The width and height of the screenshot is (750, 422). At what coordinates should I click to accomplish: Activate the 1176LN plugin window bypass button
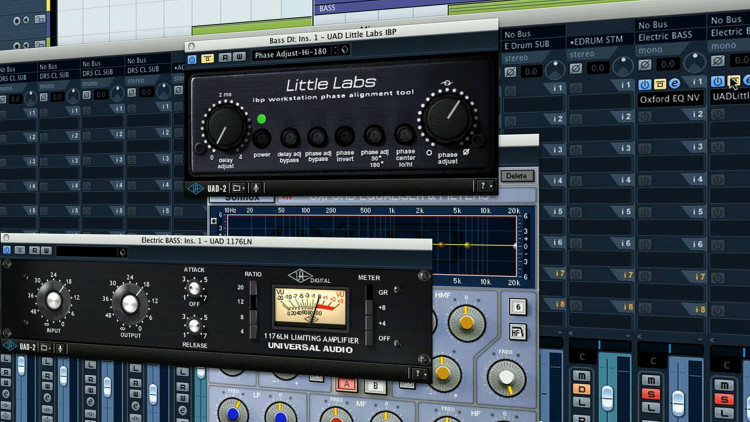point(6,250)
